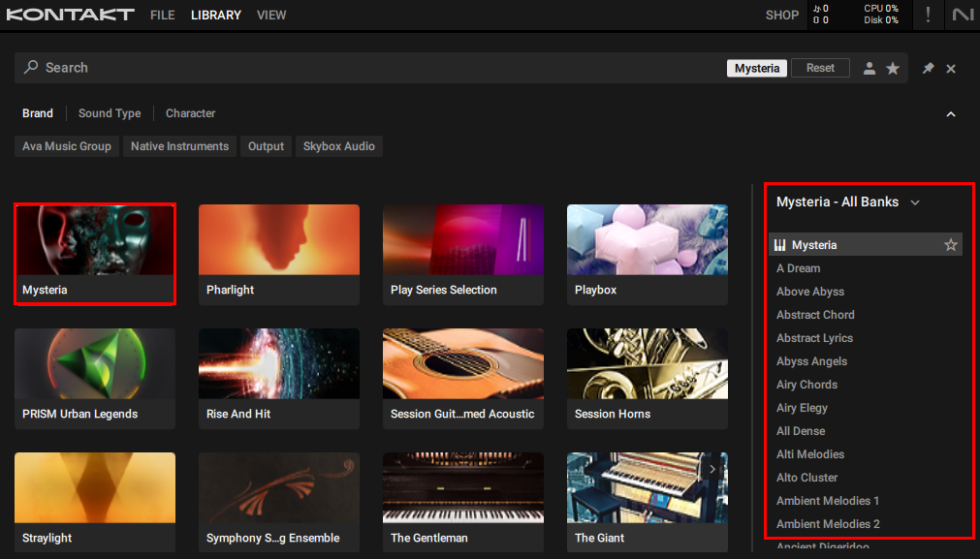The height and width of the screenshot is (559, 980).
Task: Select the Ambient Melodies 1 preset
Action: (x=828, y=501)
